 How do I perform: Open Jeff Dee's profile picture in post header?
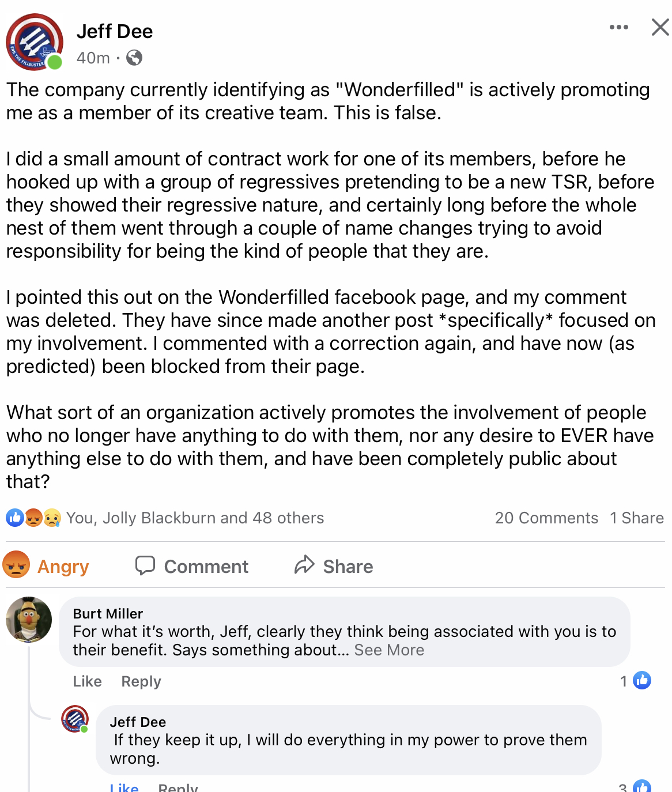tap(34, 42)
